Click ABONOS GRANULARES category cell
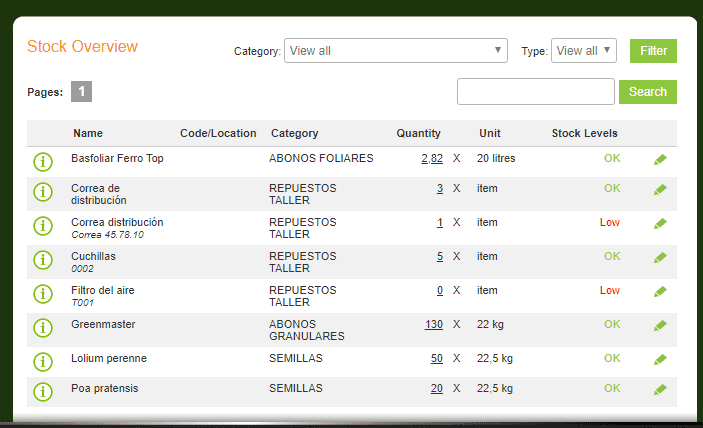 click(x=307, y=330)
